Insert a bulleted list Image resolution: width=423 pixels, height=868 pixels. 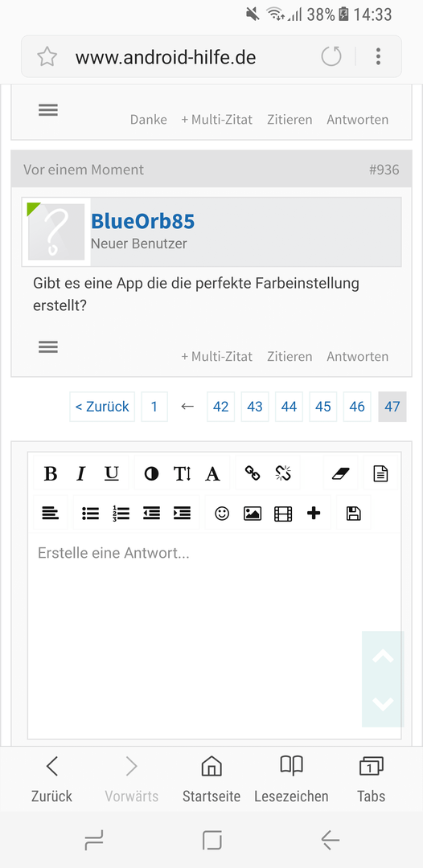90,513
